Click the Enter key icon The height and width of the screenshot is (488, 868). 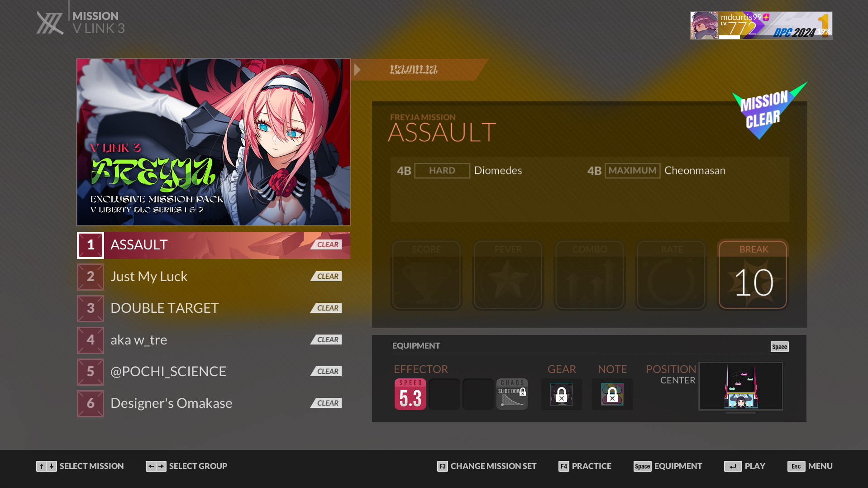(x=733, y=466)
